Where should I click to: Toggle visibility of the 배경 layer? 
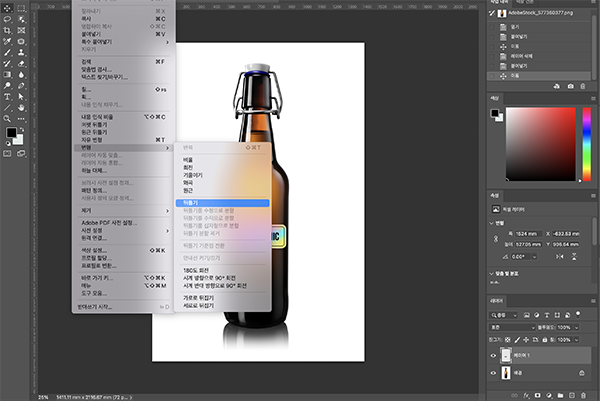click(x=494, y=373)
